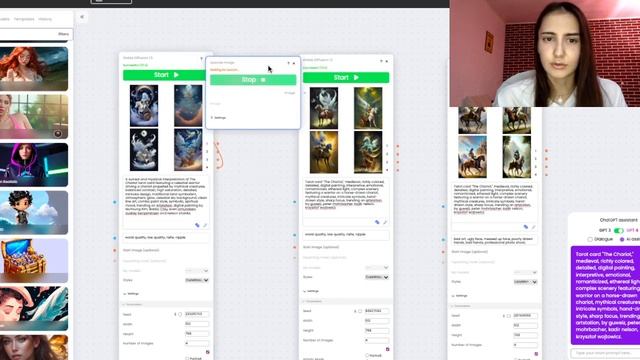Click the 'worst quality, low quality' negative prompt in the first node
640x360 pixels.
(166, 237)
